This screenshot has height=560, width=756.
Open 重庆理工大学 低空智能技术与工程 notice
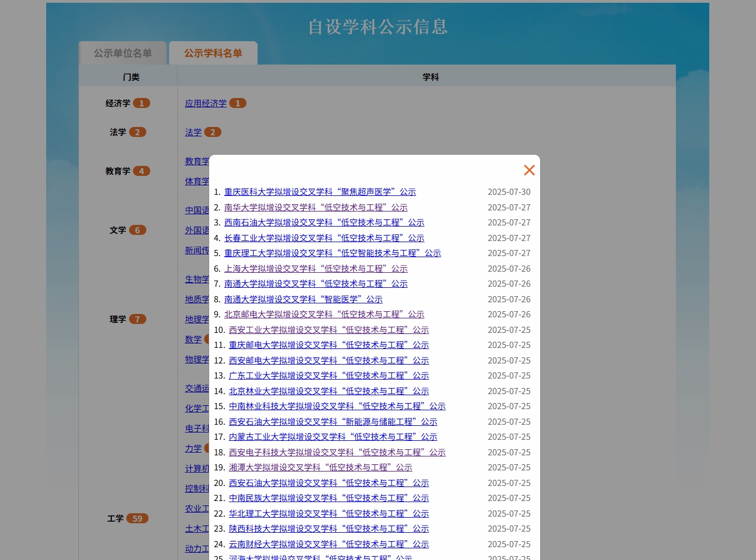(332, 253)
